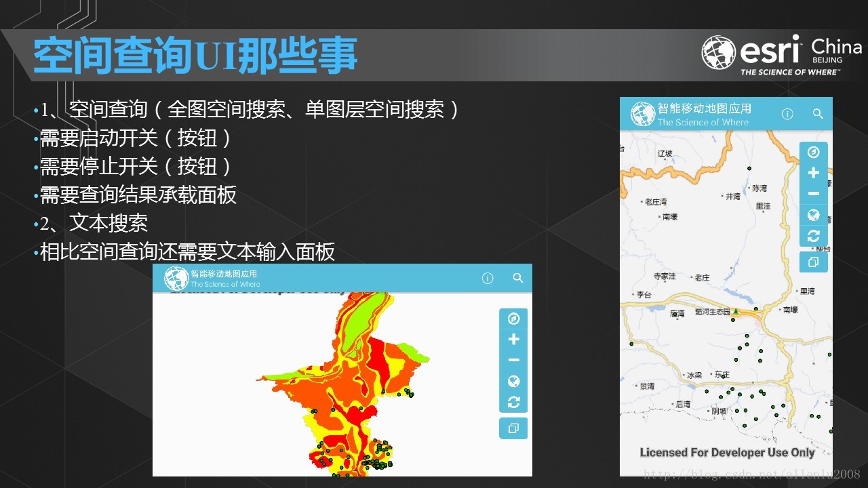Tap the compass button on the landscape map
Screen dimensions: 868x488
513,319
